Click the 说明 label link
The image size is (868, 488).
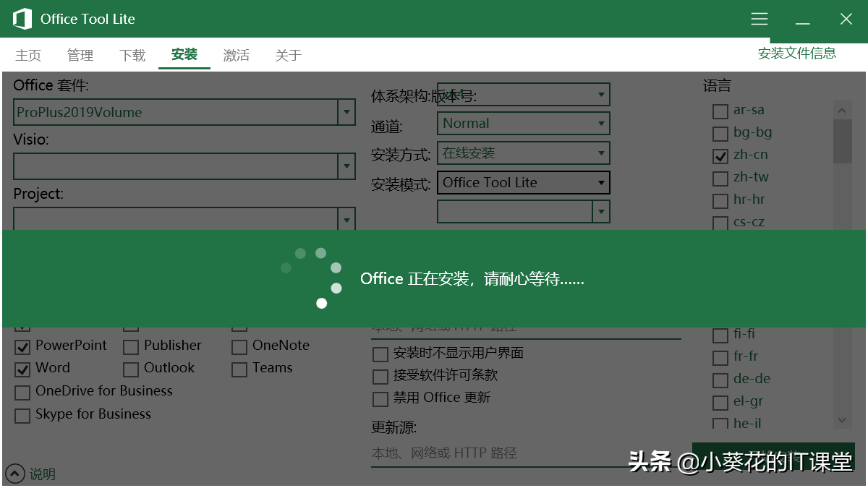42,474
